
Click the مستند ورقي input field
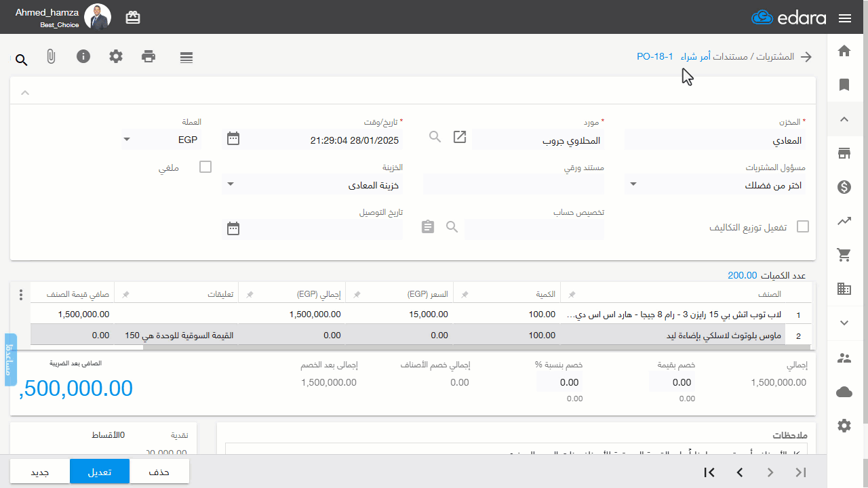(x=513, y=184)
